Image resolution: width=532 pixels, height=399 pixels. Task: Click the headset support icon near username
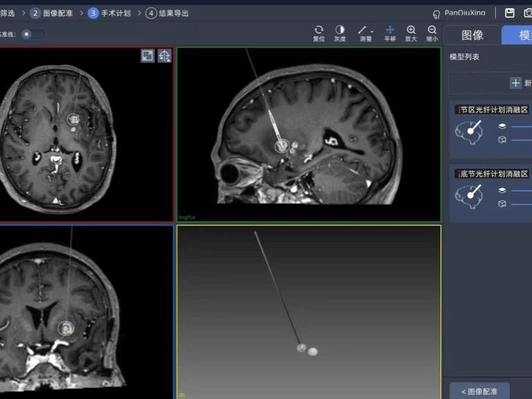click(436, 14)
